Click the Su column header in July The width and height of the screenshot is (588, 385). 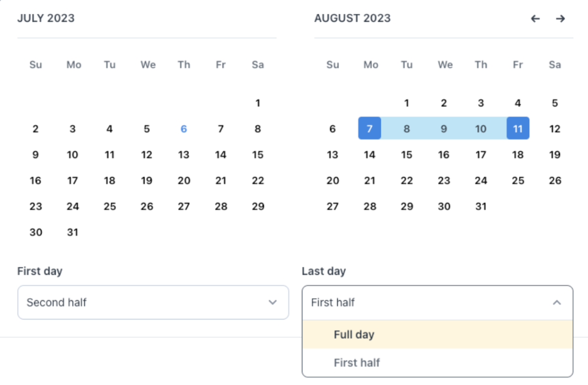tap(35, 64)
